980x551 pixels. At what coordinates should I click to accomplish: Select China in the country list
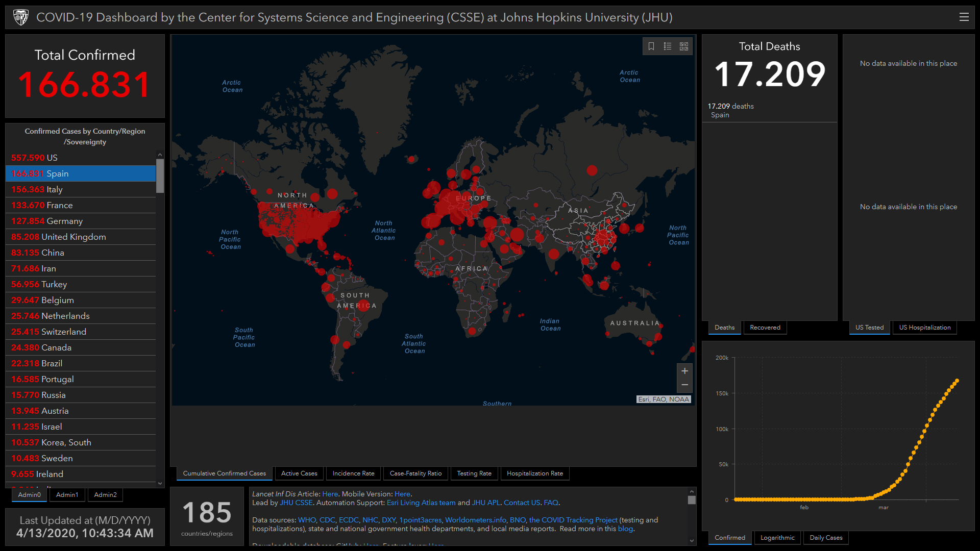pyautogui.click(x=81, y=253)
